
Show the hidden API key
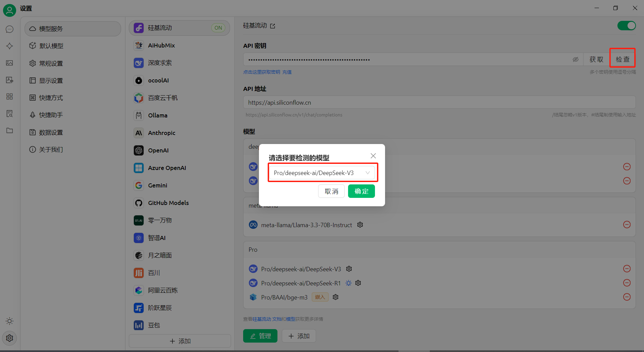[575, 60]
